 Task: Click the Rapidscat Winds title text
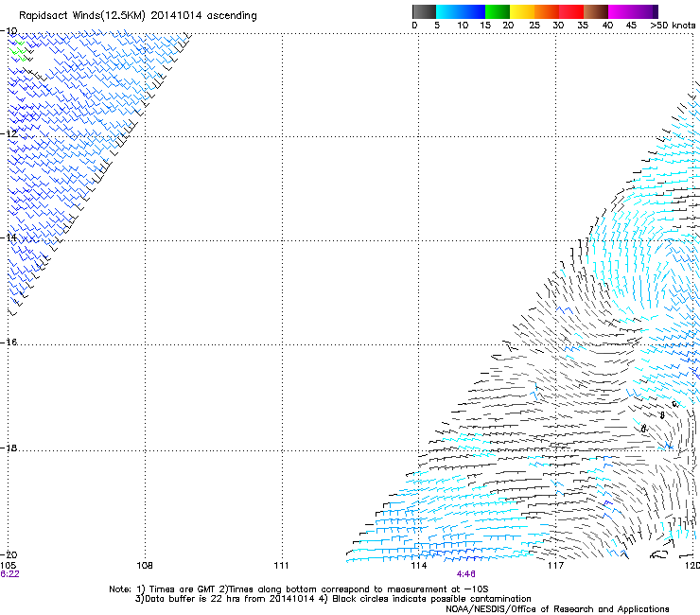click(138, 16)
